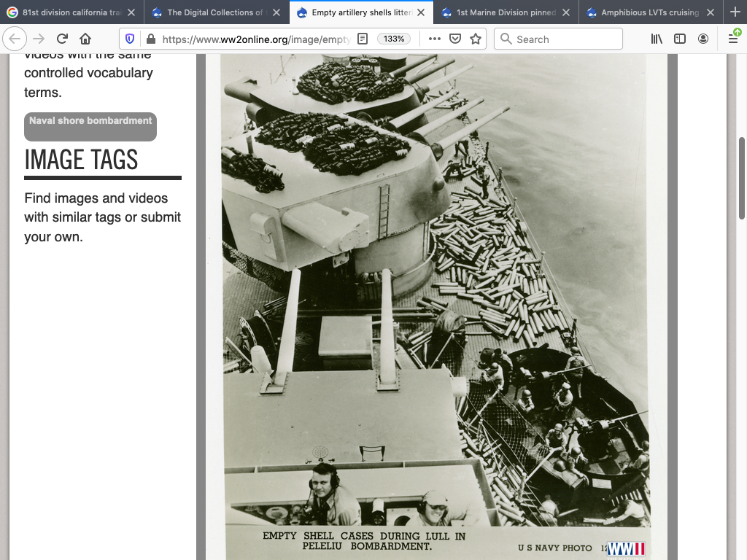
Task: Go to the browser Home page
Action: tap(85, 39)
